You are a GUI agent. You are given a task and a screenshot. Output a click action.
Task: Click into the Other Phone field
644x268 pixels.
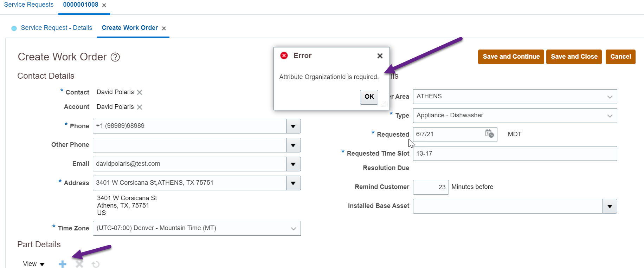[189, 145]
